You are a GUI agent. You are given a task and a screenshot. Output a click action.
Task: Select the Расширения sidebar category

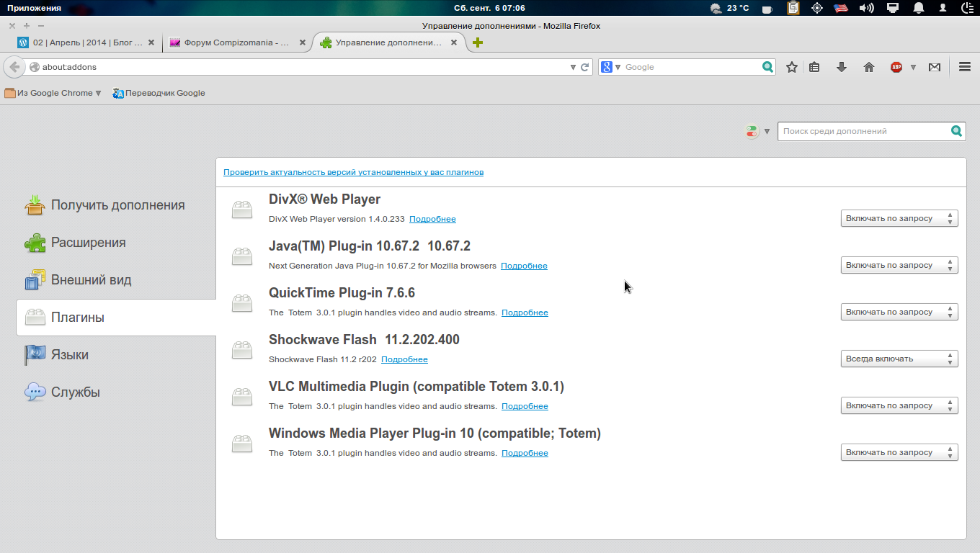click(88, 243)
